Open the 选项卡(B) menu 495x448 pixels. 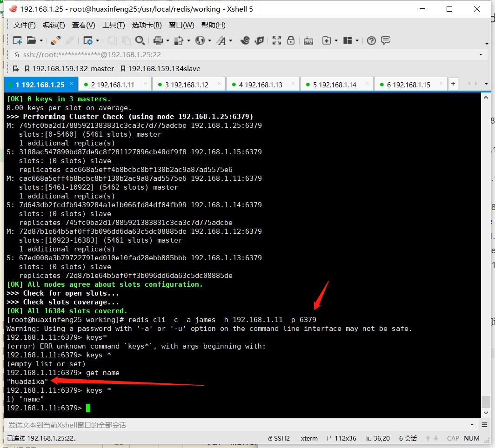(x=147, y=25)
